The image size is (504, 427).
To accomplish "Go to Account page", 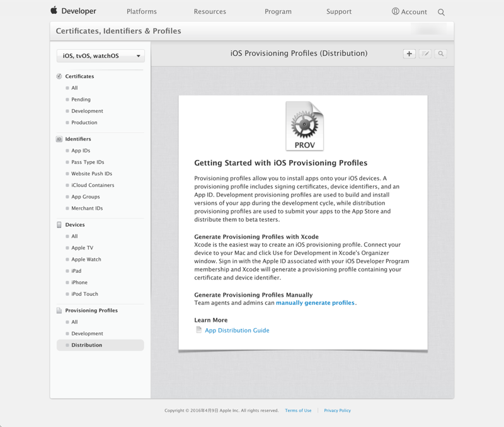I will 414,12.
